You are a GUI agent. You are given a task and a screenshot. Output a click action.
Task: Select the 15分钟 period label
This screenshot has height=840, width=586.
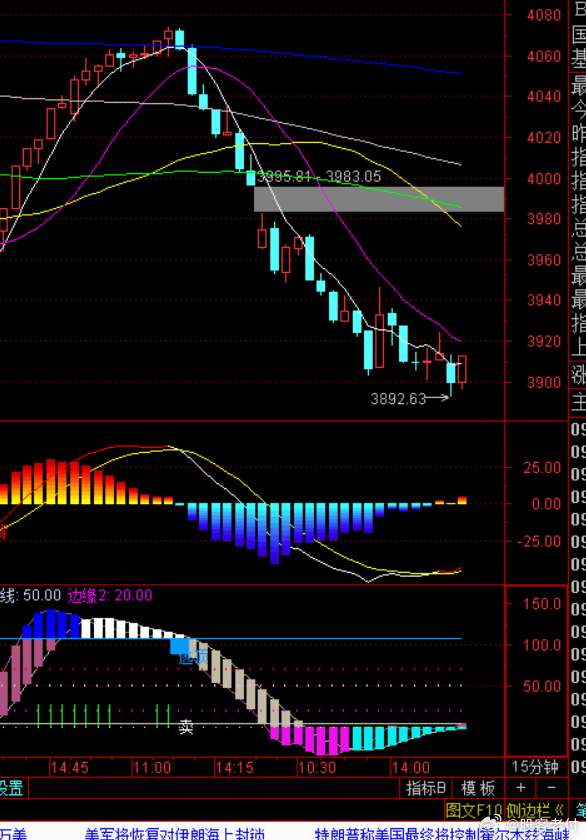(535, 767)
